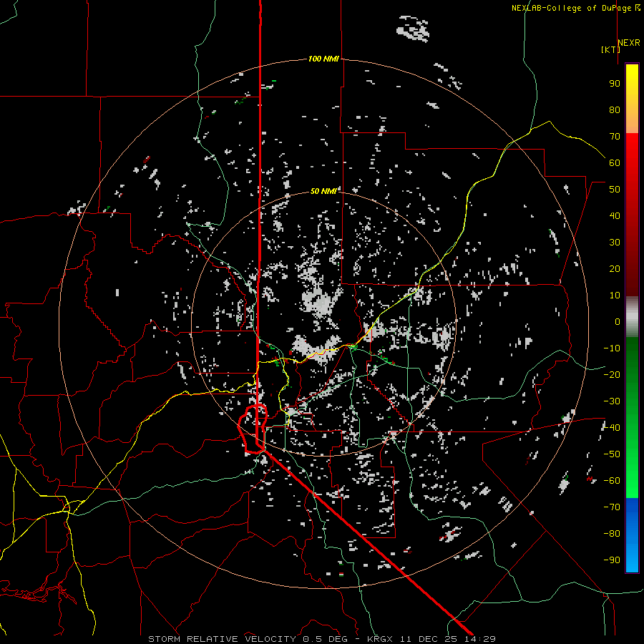
Task: Select the positive 20 value on the velocity scale
Action: tap(615, 269)
